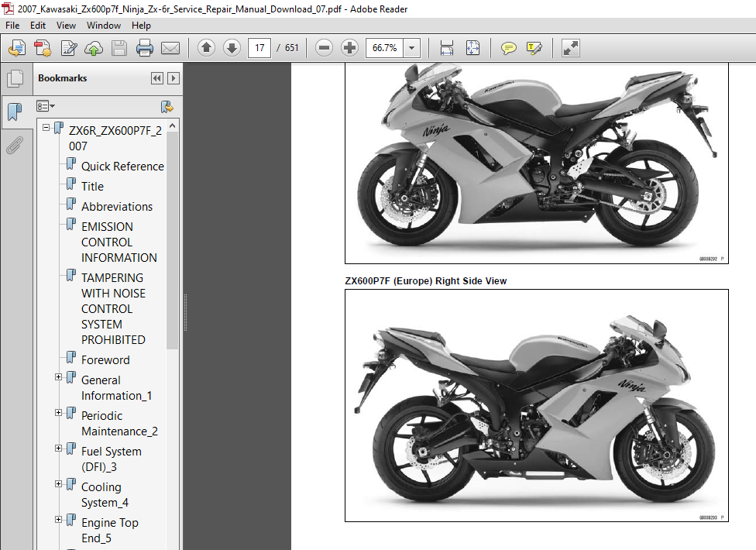Open the zoom level dropdown arrow

[x=412, y=48]
